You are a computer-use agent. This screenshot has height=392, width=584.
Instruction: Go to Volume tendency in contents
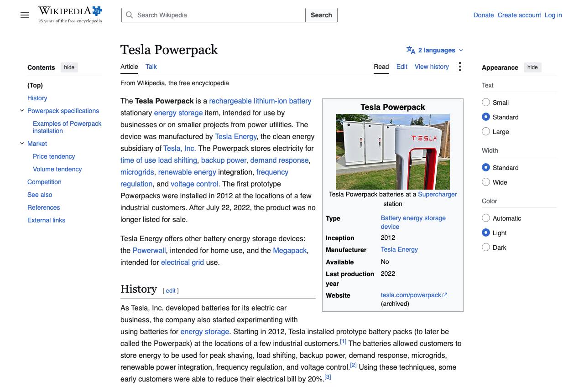[57, 169]
